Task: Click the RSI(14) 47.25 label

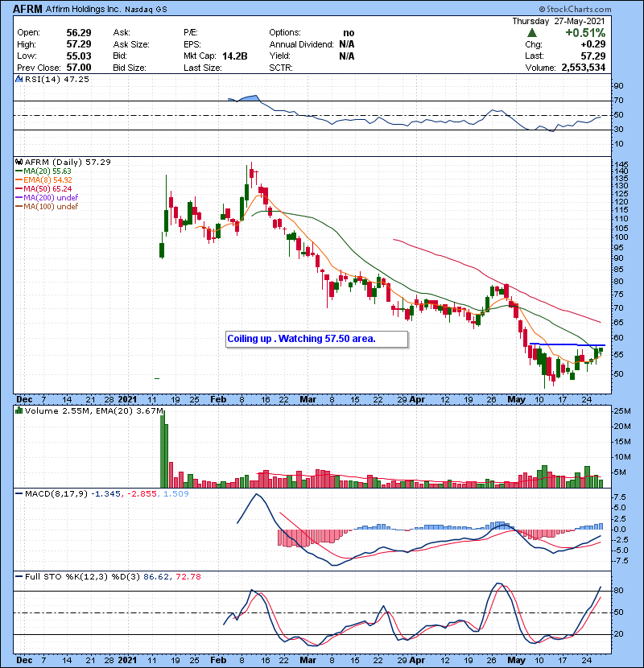Action: coord(56,79)
